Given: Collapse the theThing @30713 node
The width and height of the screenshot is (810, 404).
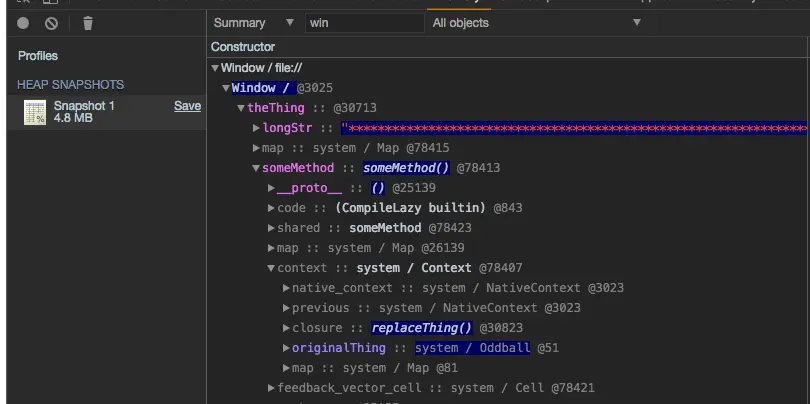Looking at the screenshot, I should click(x=241, y=108).
